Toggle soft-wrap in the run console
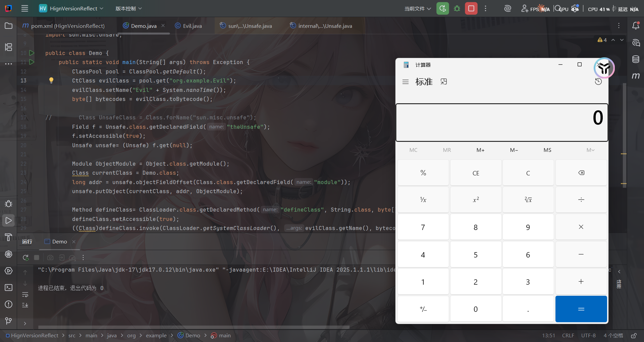 (x=25, y=295)
